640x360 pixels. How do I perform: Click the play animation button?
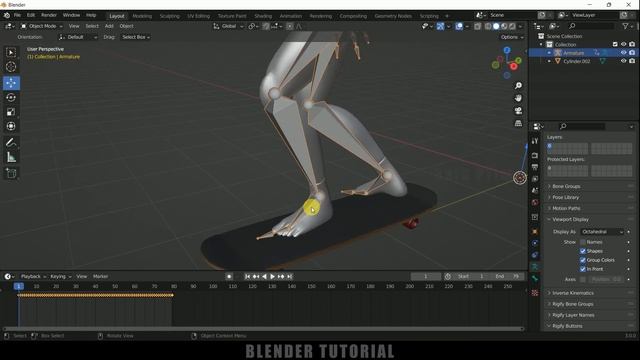point(273,276)
